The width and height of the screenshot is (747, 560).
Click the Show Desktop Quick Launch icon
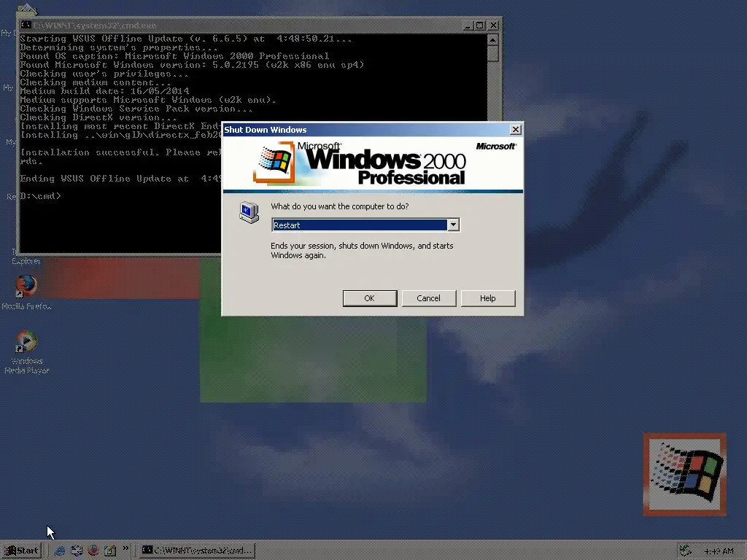click(x=76, y=551)
